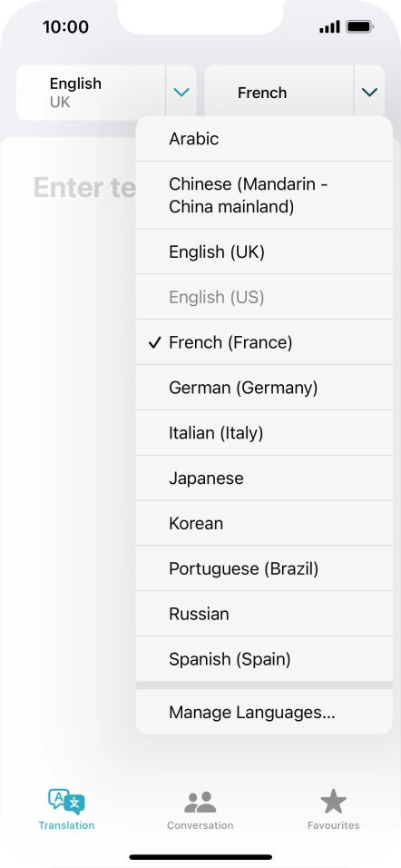Image resolution: width=401 pixels, height=868 pixels.
Task: Choose German (Germany) language
Action: (x=264, y=388)
